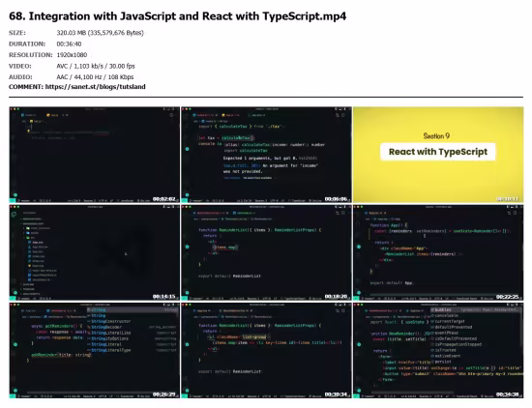532x408 pixels.
Task: Open the thumbnail stamped 00:06:06
Action: (266, 155)
